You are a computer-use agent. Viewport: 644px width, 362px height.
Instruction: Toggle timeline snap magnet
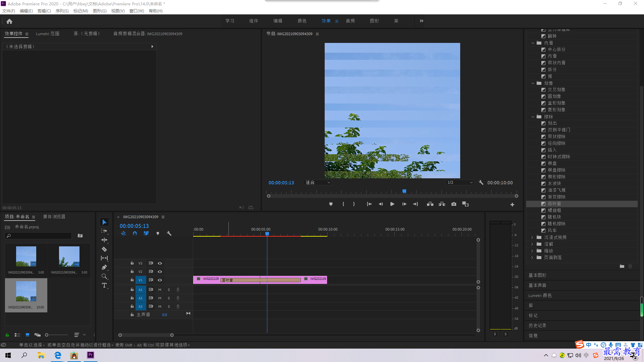coord(135,233)
